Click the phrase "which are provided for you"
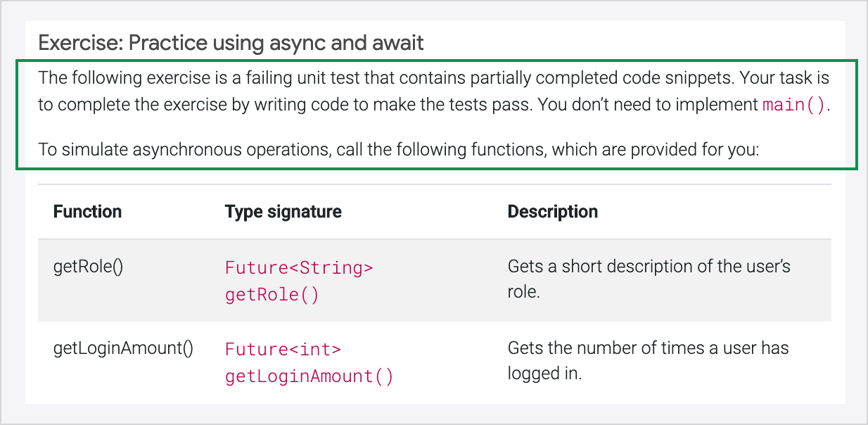 click(x=660, y=150)
